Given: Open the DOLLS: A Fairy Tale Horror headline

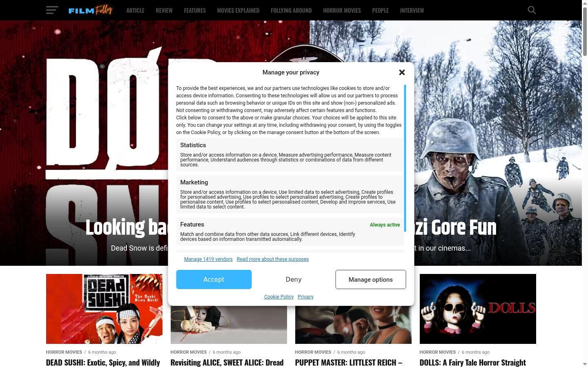Looking at the screenshot, I should [x=473, y=363].
